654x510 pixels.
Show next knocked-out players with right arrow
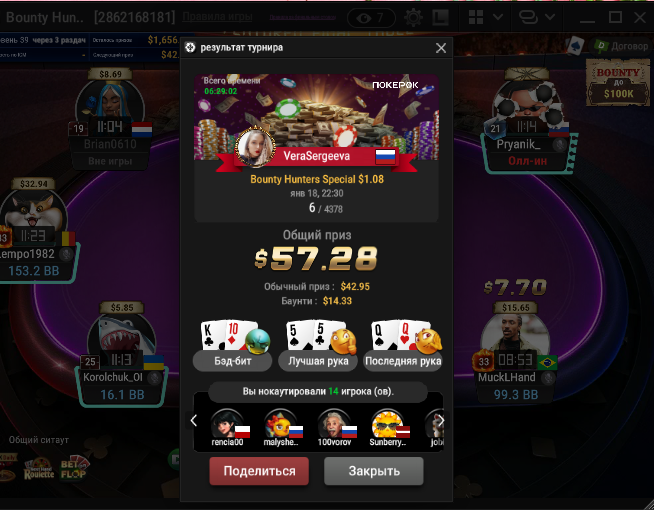[x=440, y=420]
